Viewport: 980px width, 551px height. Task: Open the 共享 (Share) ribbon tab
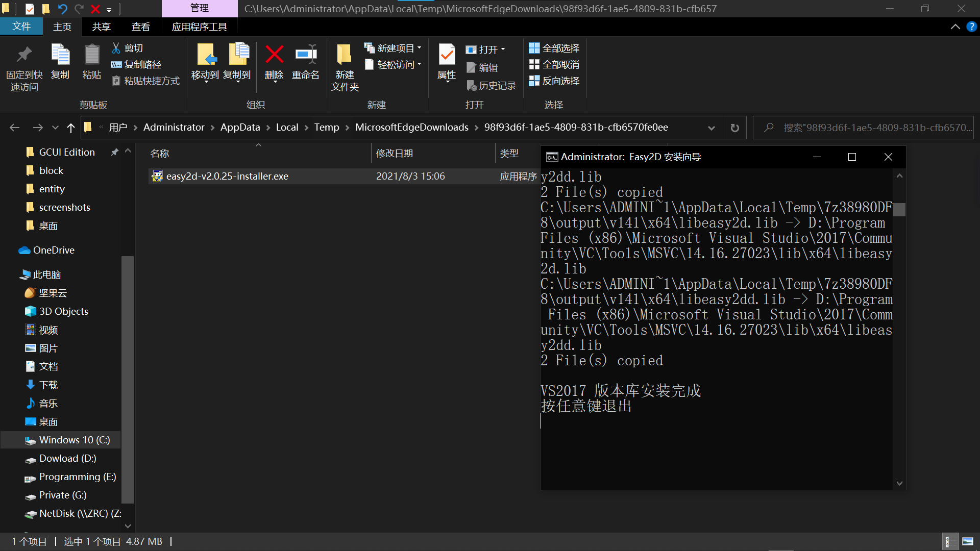point(102,27)
